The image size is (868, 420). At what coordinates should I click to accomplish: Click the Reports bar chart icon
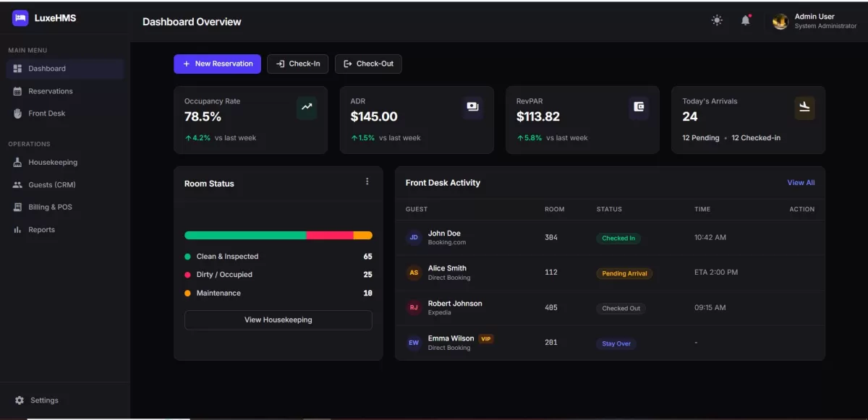(17, 230)
